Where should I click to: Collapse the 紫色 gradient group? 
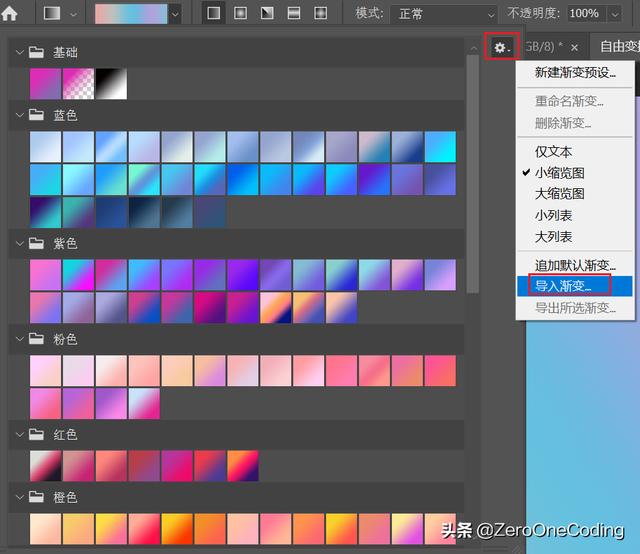coord(19,243)
